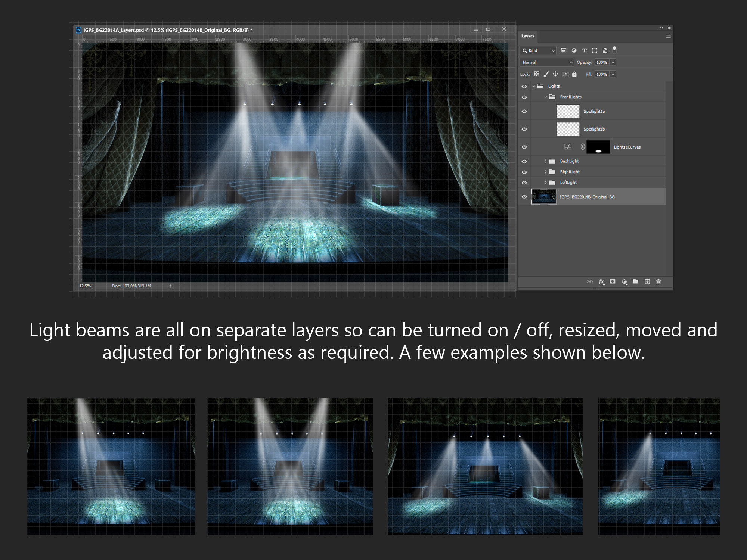Filter layers by type with the T icon
This screenshot has height=560, width=747.
pos(585,50)
